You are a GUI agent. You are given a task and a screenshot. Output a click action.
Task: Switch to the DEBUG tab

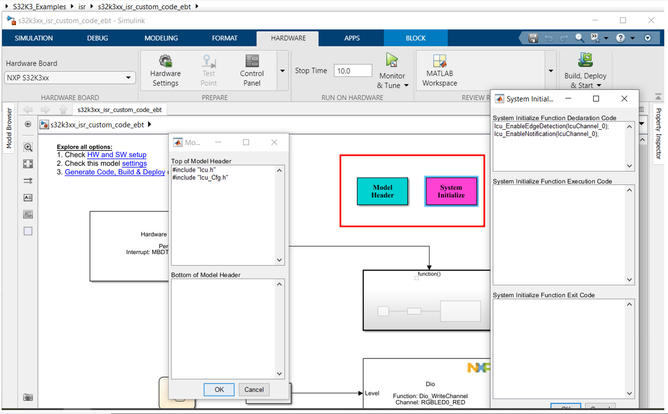click(x=98, y=38)
